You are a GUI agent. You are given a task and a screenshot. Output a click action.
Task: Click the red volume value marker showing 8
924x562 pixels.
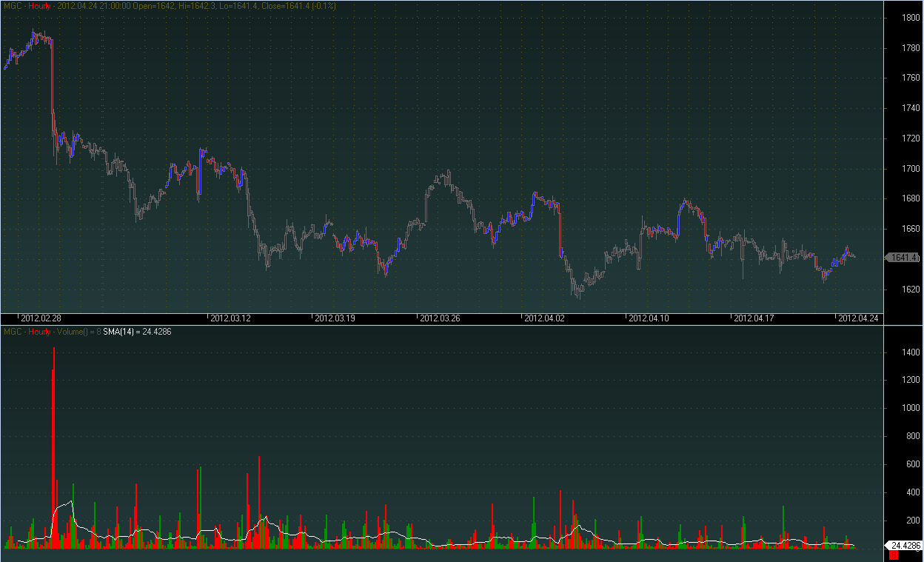click(894, 555)
